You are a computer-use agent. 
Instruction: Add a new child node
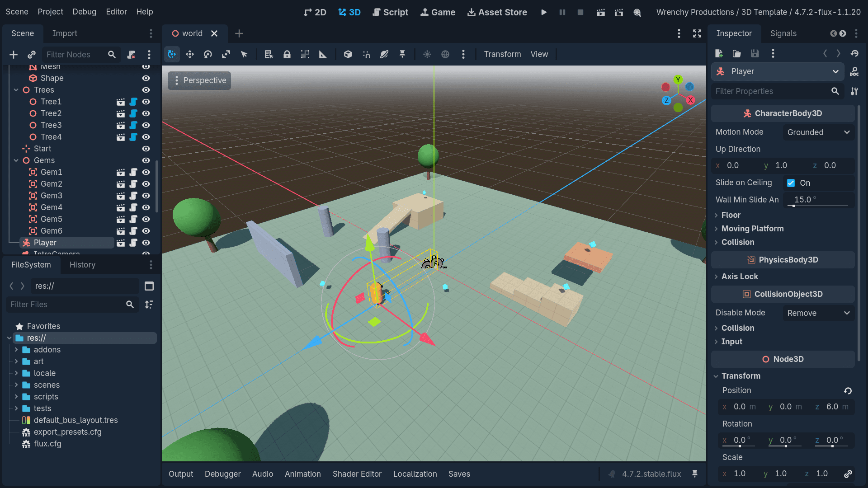pyautogui.click(x=14, y=55)
